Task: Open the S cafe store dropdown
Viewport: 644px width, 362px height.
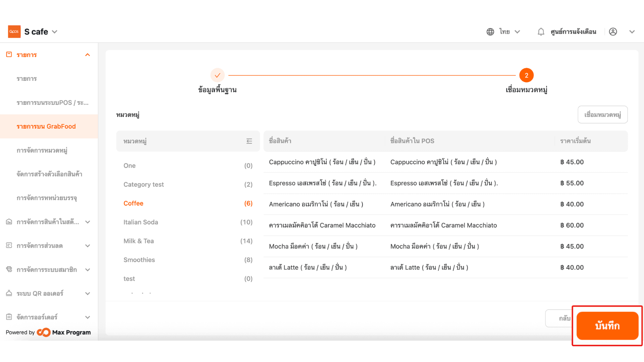Action: 41,32
